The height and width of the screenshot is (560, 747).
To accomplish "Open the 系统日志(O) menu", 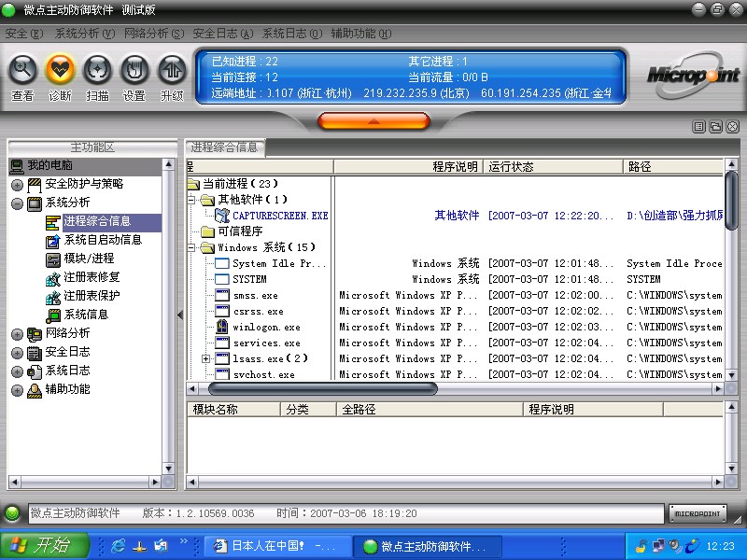I will click(x=292, y=34).
